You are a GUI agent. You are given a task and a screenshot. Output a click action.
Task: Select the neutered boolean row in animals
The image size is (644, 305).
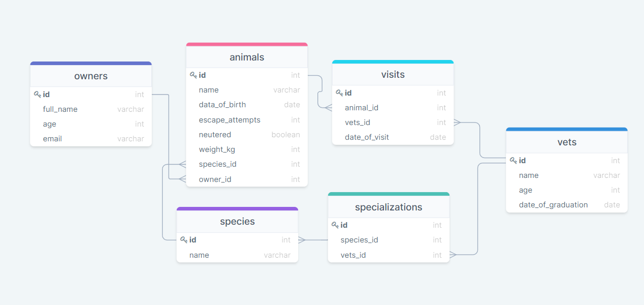(x=215, y=134)
